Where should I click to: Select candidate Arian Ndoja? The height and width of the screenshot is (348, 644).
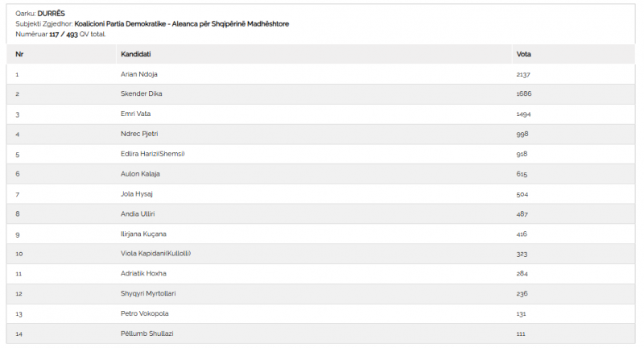138,74
